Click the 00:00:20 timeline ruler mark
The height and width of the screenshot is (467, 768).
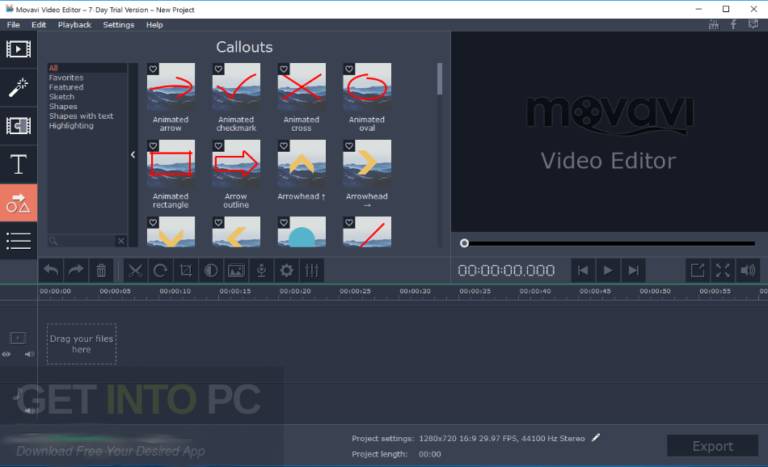point(295,291)
